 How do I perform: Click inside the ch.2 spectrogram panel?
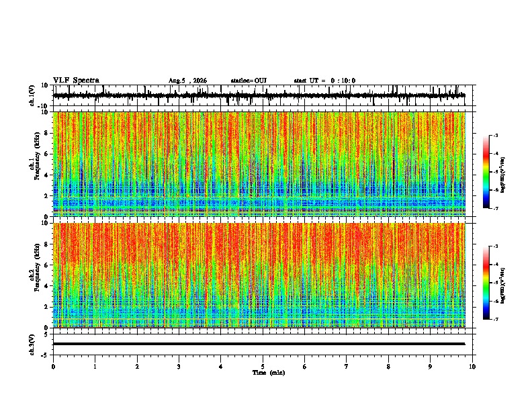pos(259,275)
